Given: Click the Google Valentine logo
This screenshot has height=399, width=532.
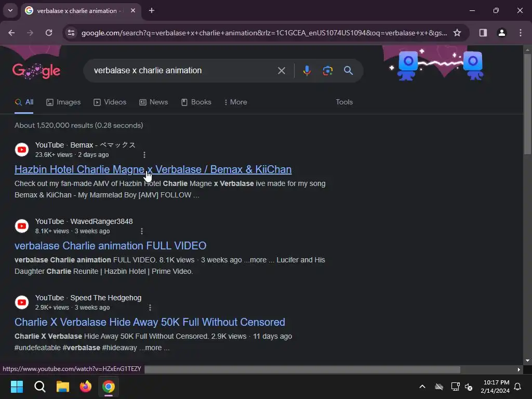Looking at the screenshot, I should [x=36, y=71].
